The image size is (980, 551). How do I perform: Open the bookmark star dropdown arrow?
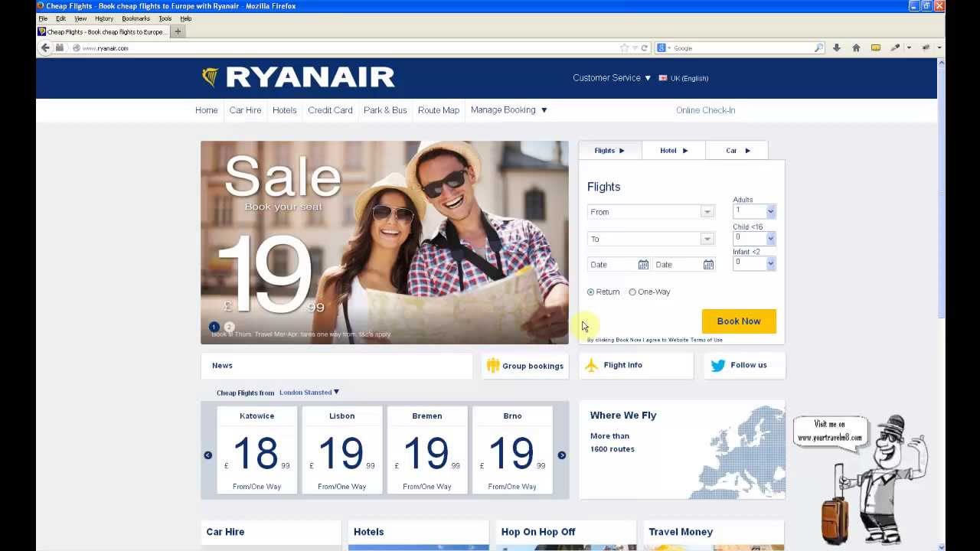635,47
